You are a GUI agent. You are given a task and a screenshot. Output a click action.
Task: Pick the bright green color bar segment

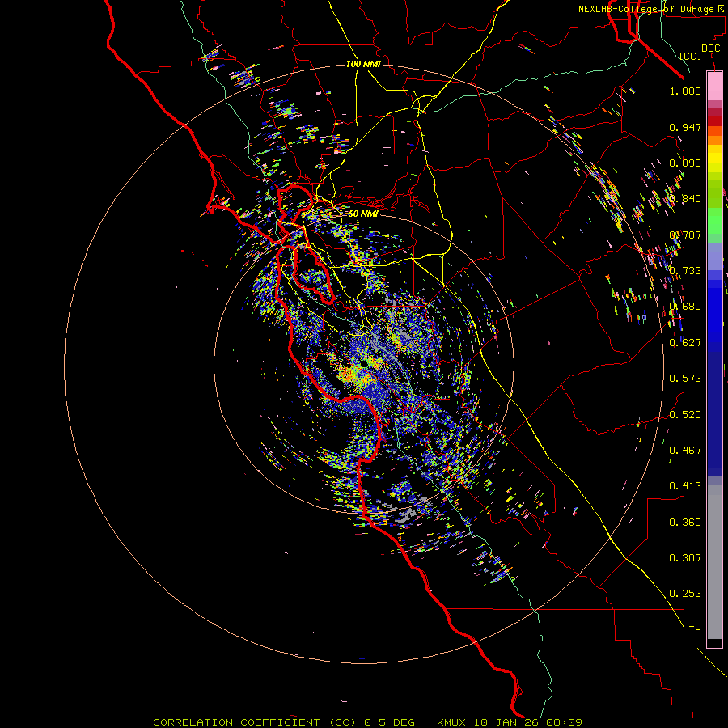tap(714, 221)
